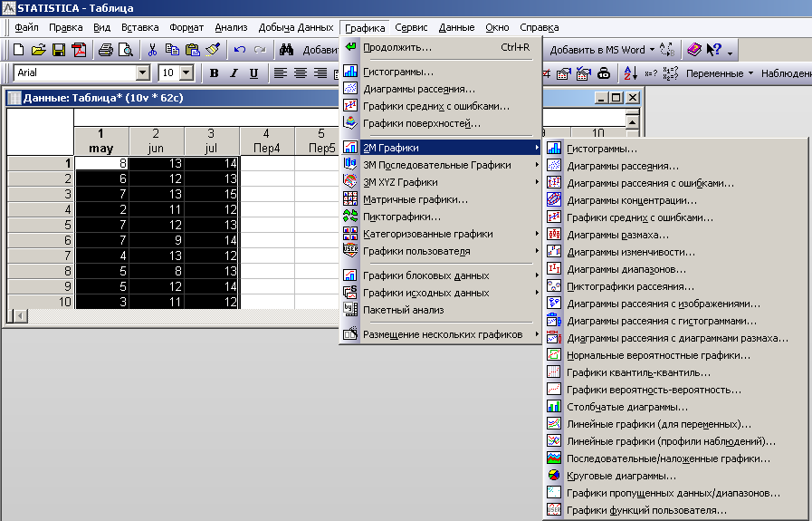Open the Arial font name dropdown
Image resolution: width=812 pixels, height=521 pixels.
(143, 73)
